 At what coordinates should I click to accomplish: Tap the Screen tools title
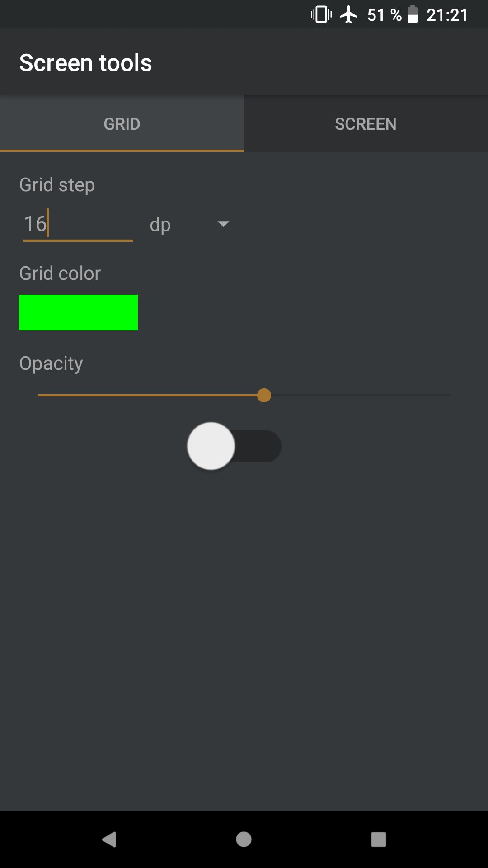(85, 62)
